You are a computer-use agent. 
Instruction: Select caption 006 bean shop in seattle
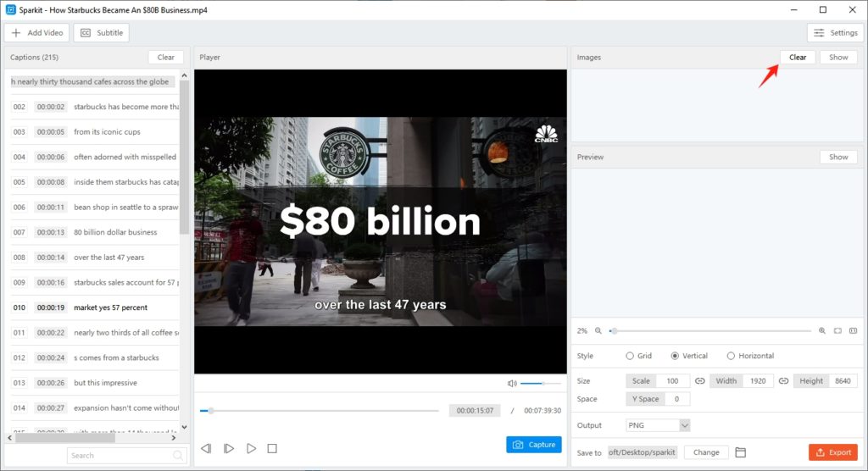95,207
